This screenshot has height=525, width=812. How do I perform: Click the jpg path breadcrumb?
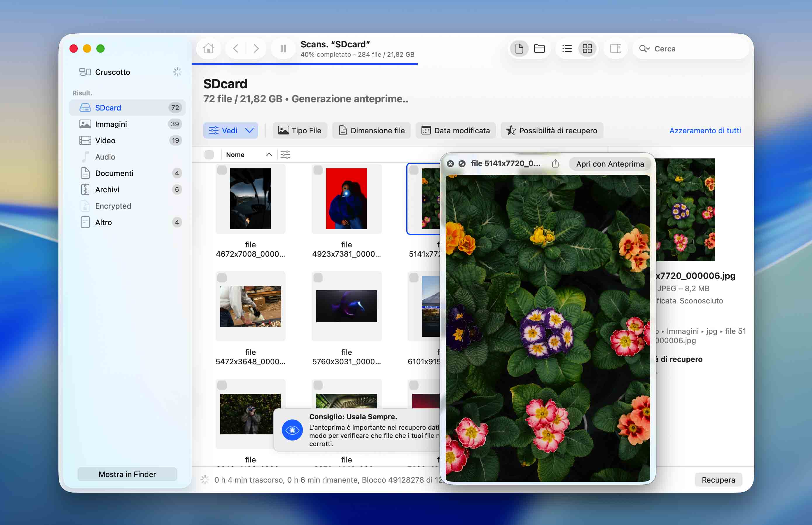(x=712, y=331)
